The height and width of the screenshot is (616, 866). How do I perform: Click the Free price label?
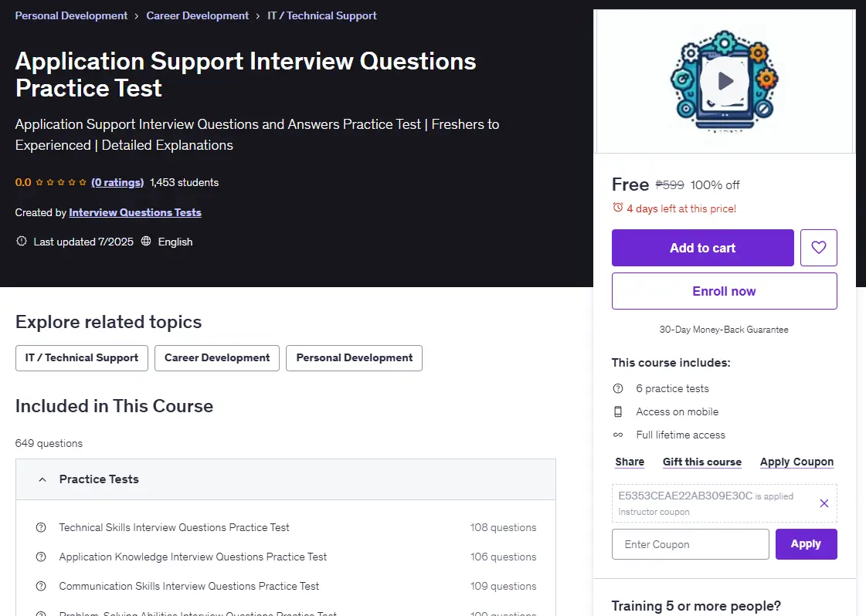[x=630, y=184]
